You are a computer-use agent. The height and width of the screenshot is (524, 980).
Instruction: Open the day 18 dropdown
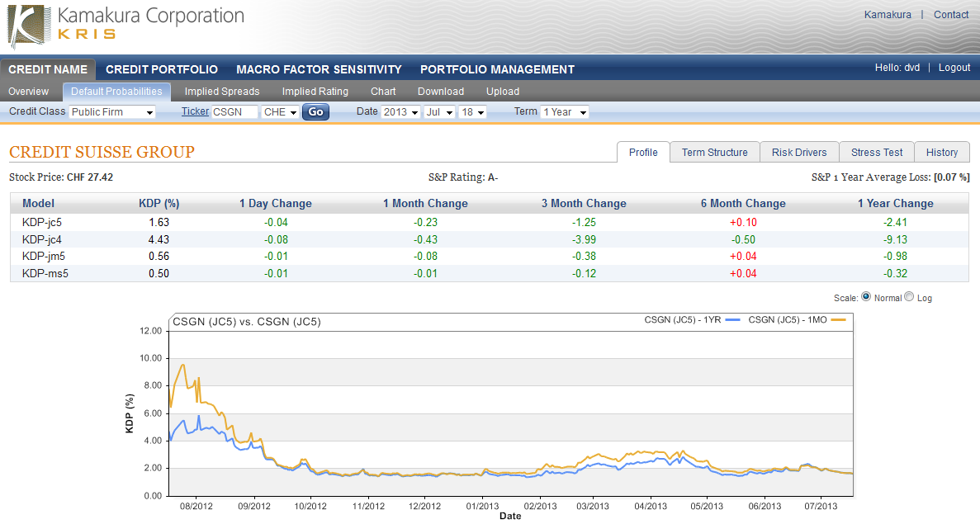pyautogui.click(x=472, y=111)
